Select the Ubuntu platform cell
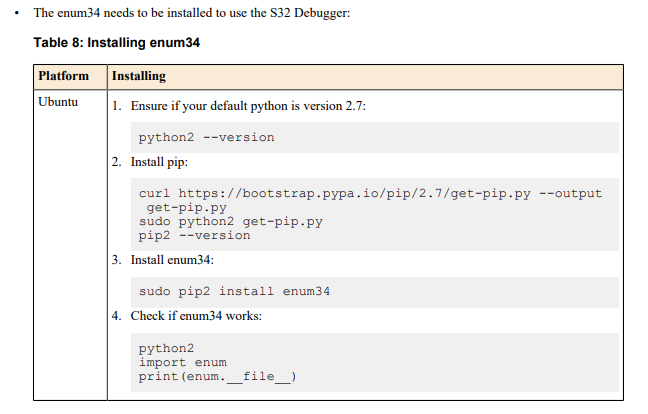This screenshot has width=648, height=414. pyautogui.click(x=58, y=102)
